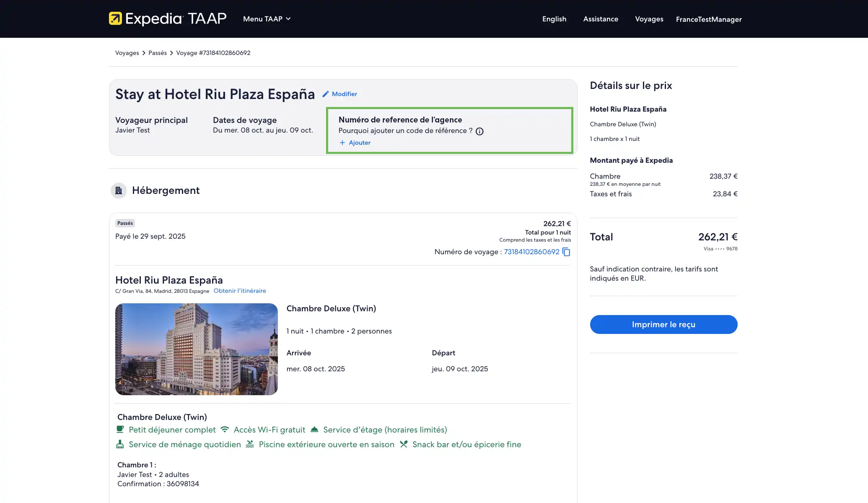Click Service de ménage quotidien text
Image resolution: width=868 pixels, height=503 pixels.
[x=185, y=444]
